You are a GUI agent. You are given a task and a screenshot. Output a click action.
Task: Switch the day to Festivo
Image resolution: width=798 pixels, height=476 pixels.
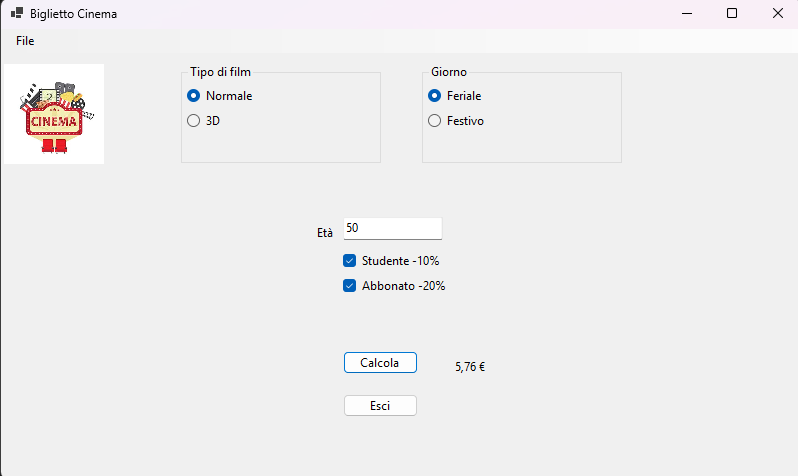tap(456, 121)
